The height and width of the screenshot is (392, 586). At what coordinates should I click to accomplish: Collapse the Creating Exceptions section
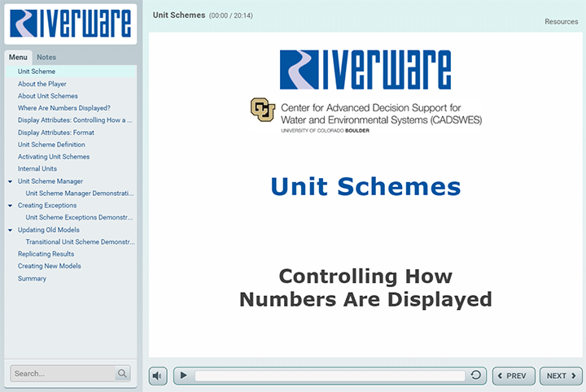tap(10, 206)
